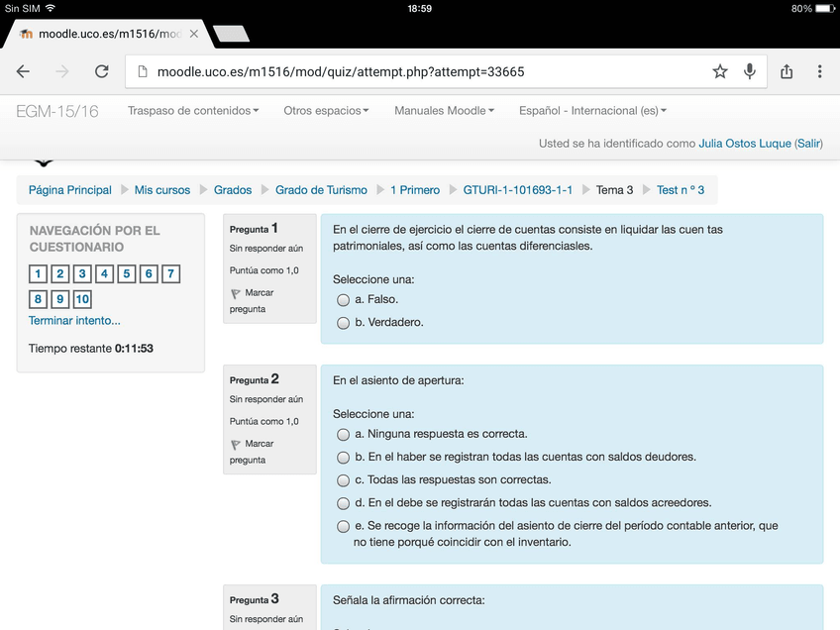Click the Tiempo restante 0:11:53 timer
Screen dimensions: 840x630
tap(90, 349)
